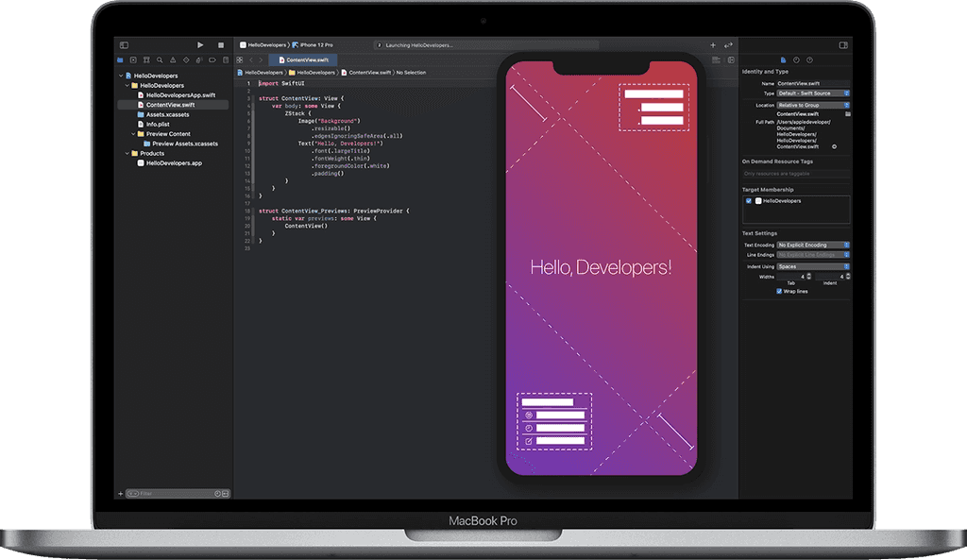The image size is (967, 560).
Task: Run the HelloDevelopers app with the play button
Action: pyautogui.click(x=200, y=44)
